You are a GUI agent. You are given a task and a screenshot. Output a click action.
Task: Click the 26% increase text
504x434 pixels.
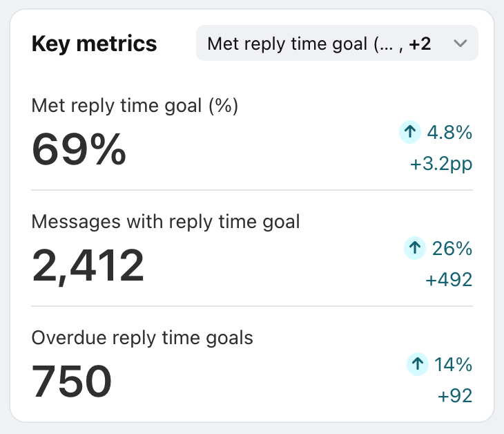point(453,248)
